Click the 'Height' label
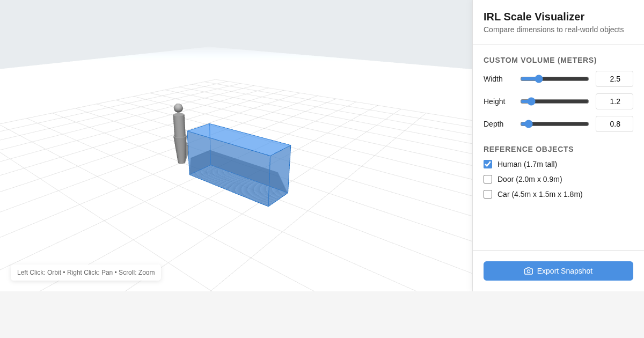The height and width of the screenshot is (338, 644). coord(494,101)
